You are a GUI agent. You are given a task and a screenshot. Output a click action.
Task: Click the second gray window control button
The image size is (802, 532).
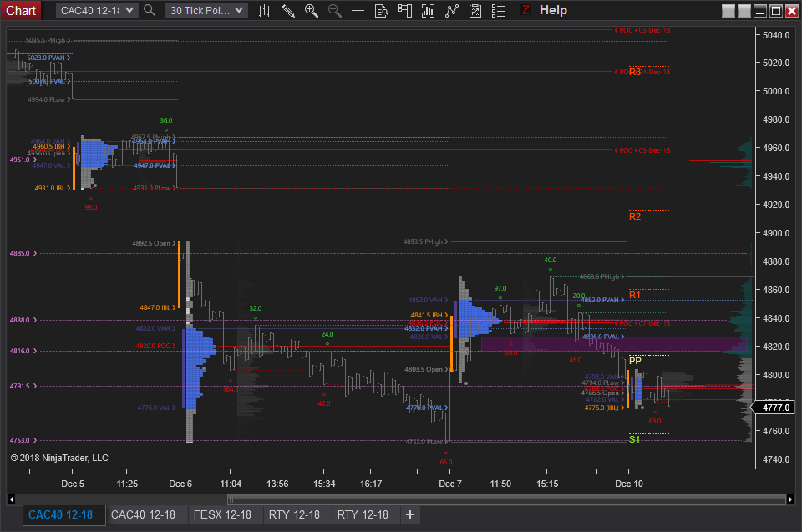pyautogui.click(x=744, y=10)
